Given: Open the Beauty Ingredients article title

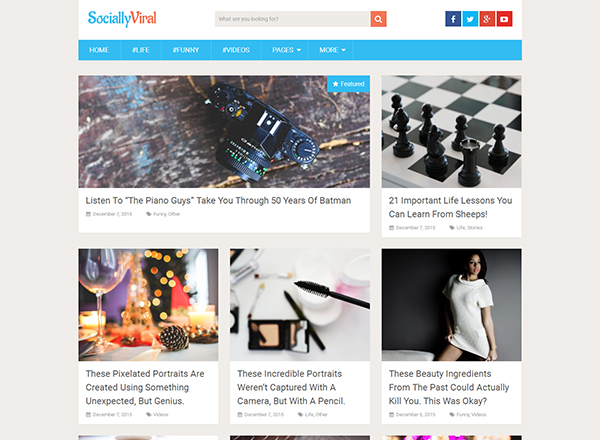Looking at the screenshot, I should coord(449,387).
